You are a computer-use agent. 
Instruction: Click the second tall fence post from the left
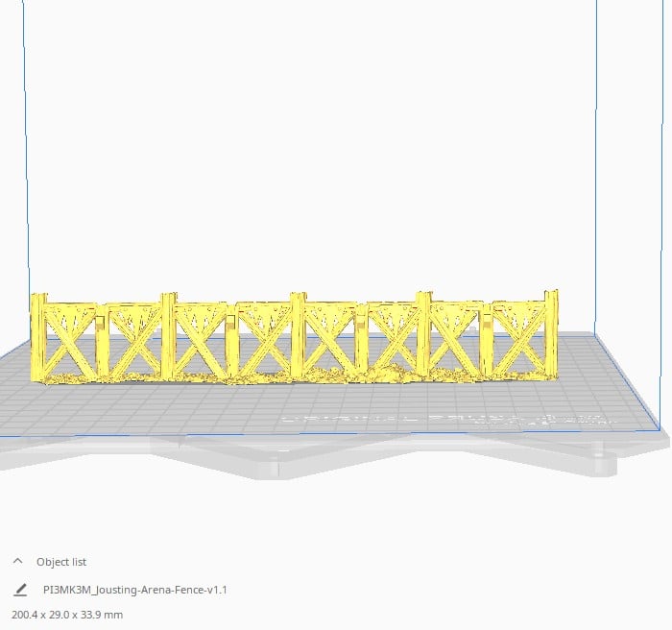[168, 334]
